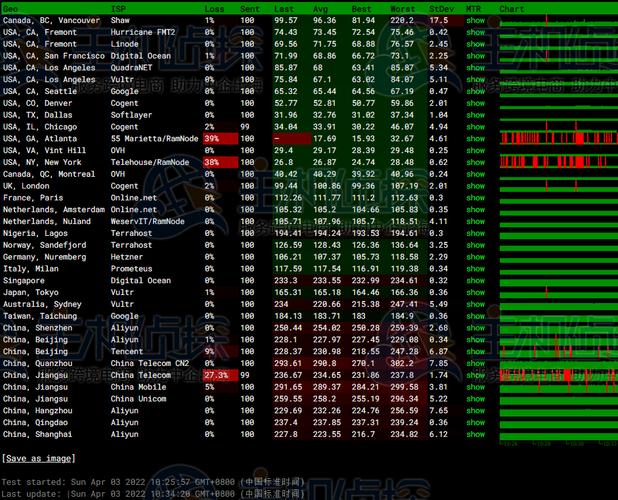Show MTR for China, Shenzhen Aliyun
The width and height of the screenshot is (618, 500).
pos(475,328)
